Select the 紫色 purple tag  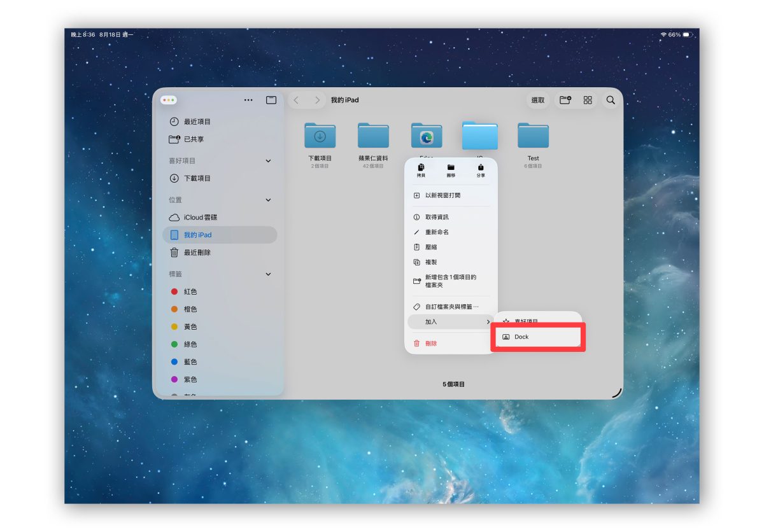click(220, 379)
